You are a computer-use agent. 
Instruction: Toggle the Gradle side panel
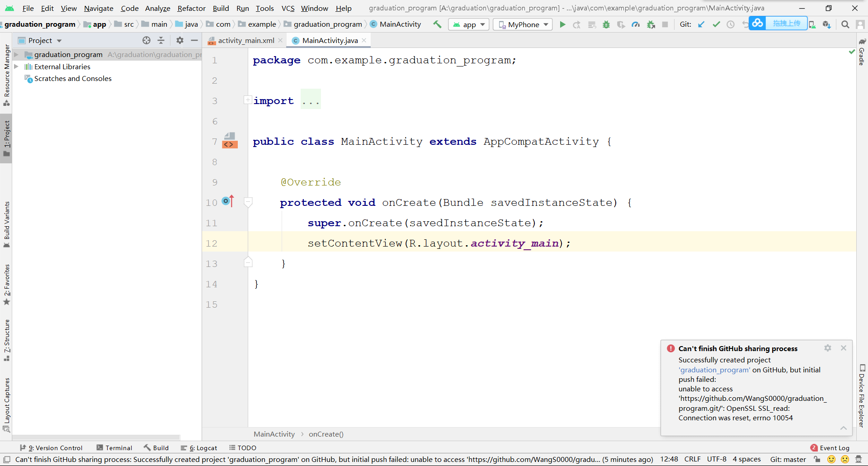[862, 52]
